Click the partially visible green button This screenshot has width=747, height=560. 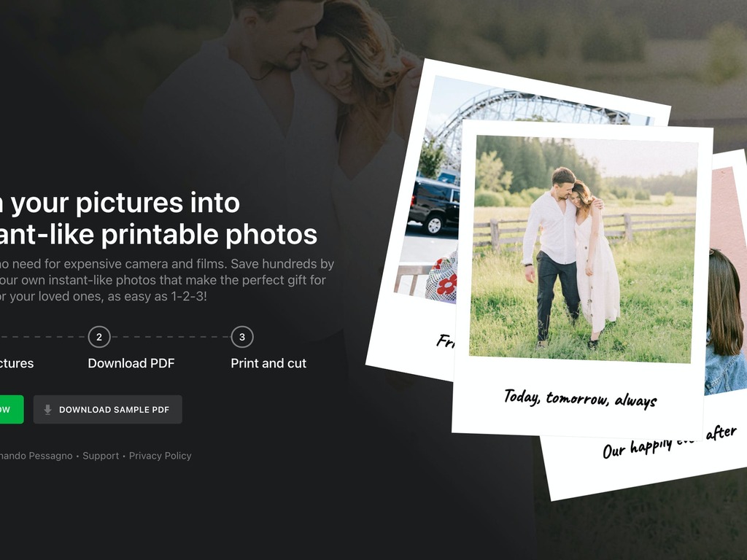[12, 410]
